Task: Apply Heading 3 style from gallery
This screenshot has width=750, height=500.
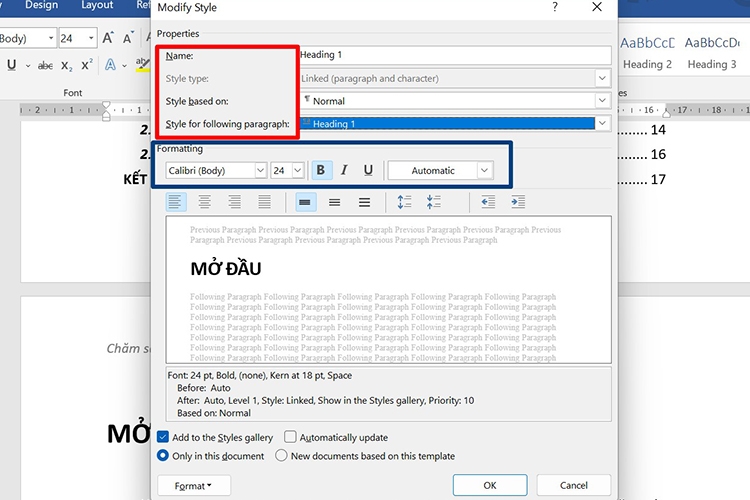Action: (712, 54)
